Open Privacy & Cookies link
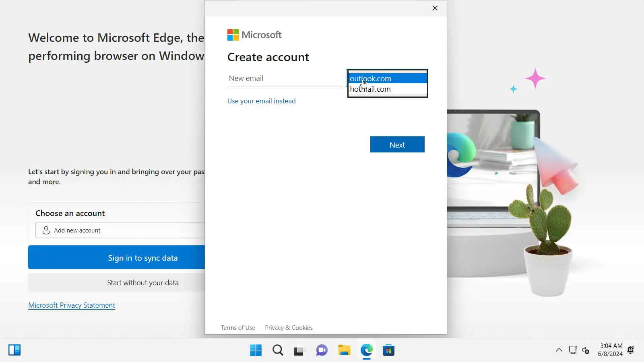 point(289,328)
